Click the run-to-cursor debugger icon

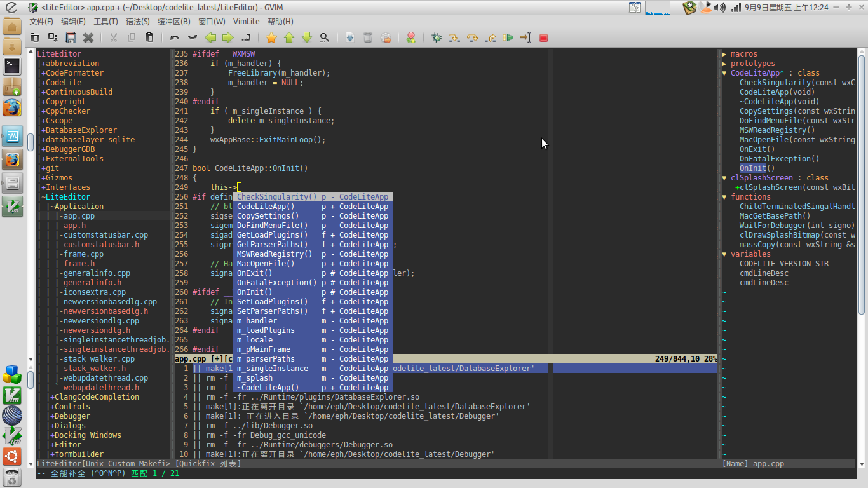(526, 37)
